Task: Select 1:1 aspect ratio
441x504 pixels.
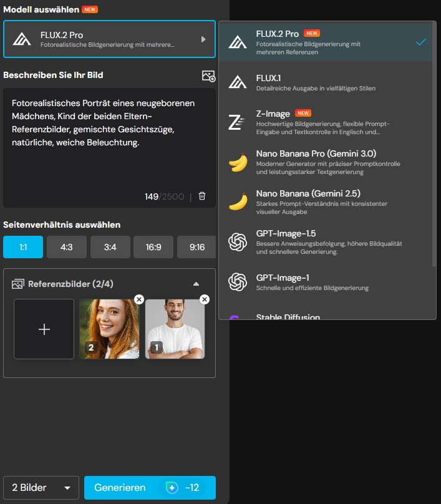Action: pos(23,247)
